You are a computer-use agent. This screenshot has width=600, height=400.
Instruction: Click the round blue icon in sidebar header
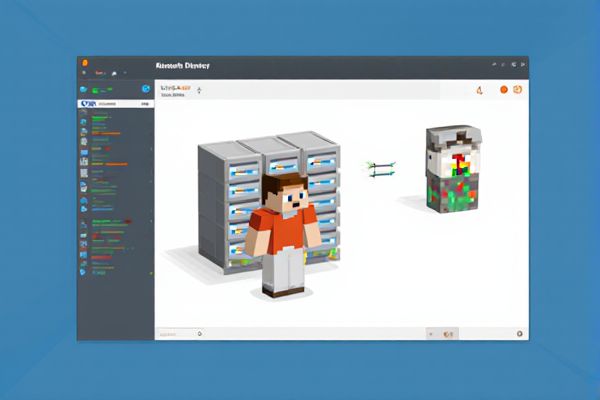[x=146, y=89]
